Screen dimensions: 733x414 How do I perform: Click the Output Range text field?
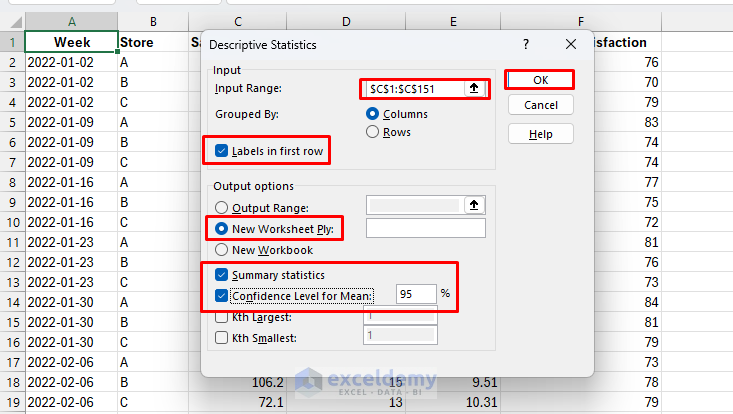pyautogui.click(x=415, y=205)
